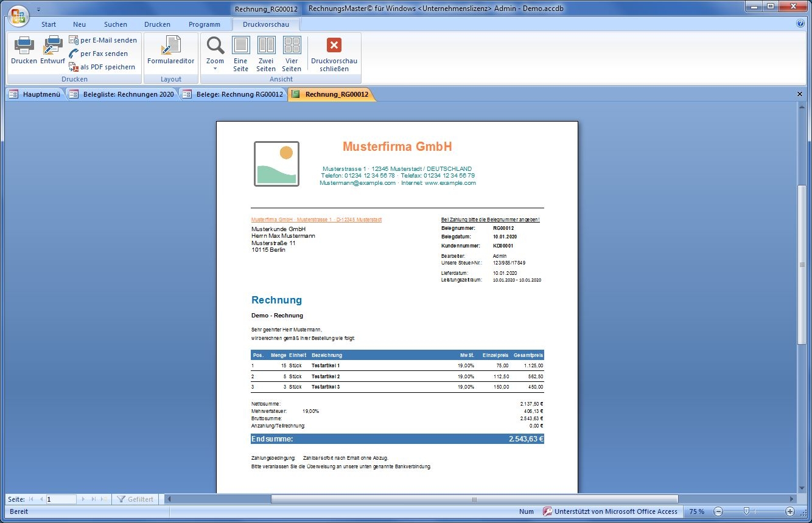Open the Programm ribbon tab
This screenshot has height=523, width=812.
(205, 24)
